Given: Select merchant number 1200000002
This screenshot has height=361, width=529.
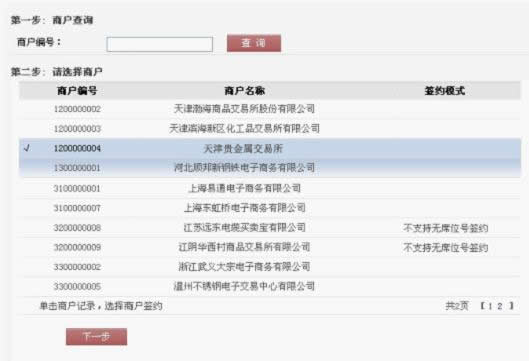Looking at the screenshot, I should click(x=77, y=109).
